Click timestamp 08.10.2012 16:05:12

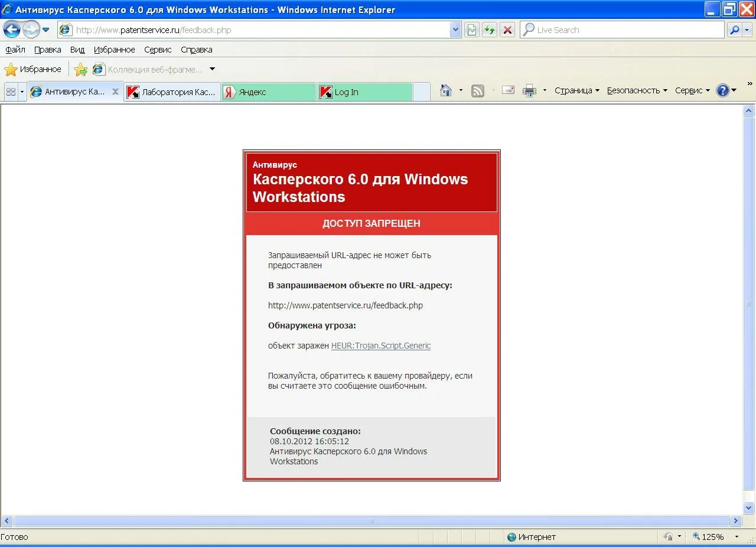309,441
